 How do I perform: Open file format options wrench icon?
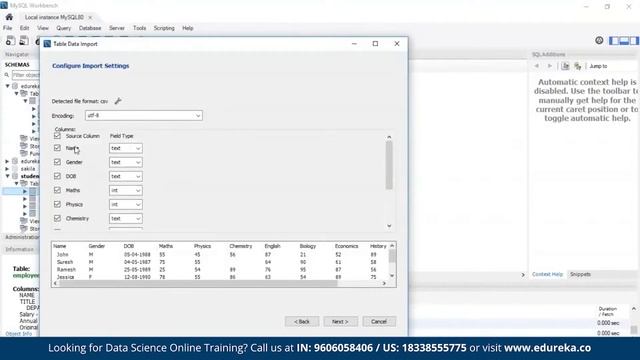tap(118, 101)
